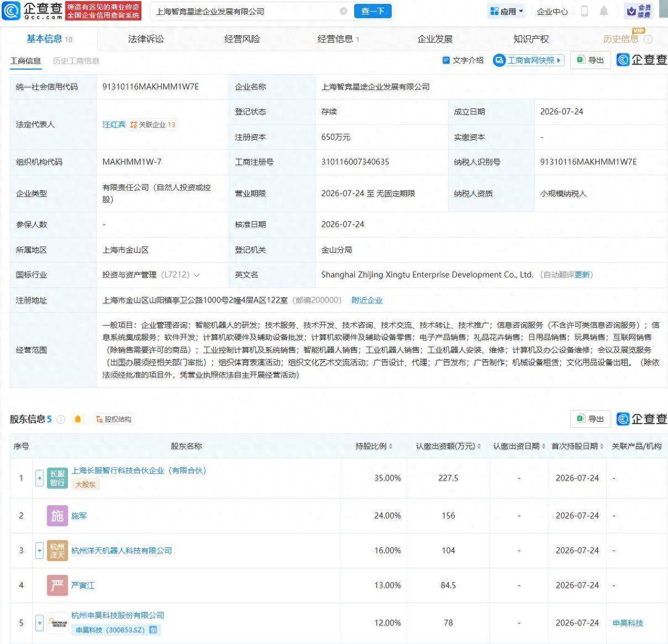Click the Shenhao company logo thumbnail
The width and height of the screenshot is (668, 644).
(x=57, y=623)
